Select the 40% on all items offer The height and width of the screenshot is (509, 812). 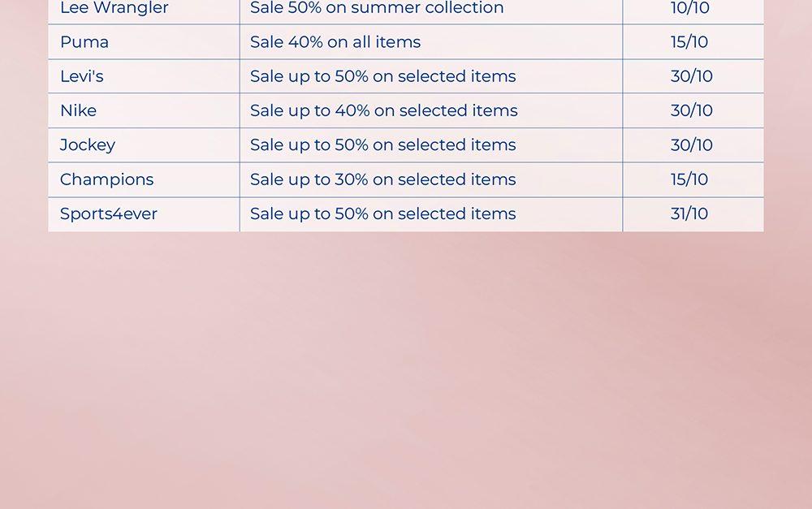coord(335,42)
